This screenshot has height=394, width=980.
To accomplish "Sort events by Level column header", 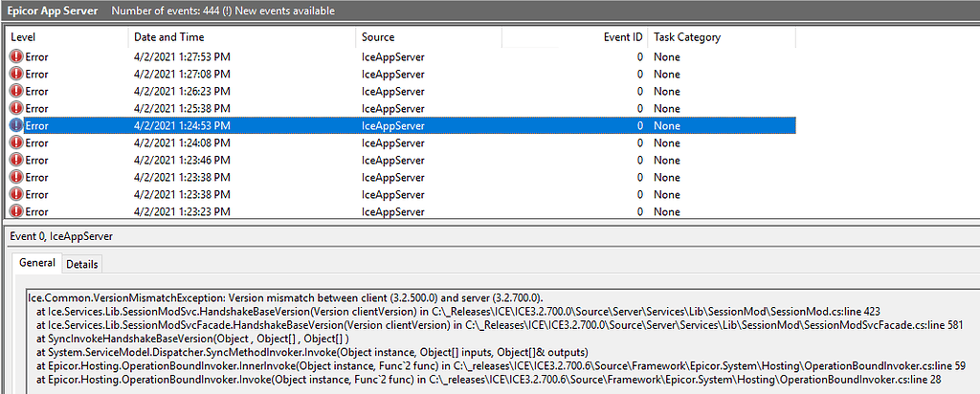I will pos(66,37).
